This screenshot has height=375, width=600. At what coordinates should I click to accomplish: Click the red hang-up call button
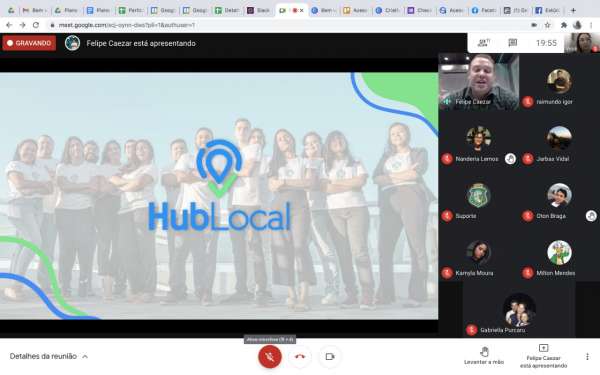[300, 357]
